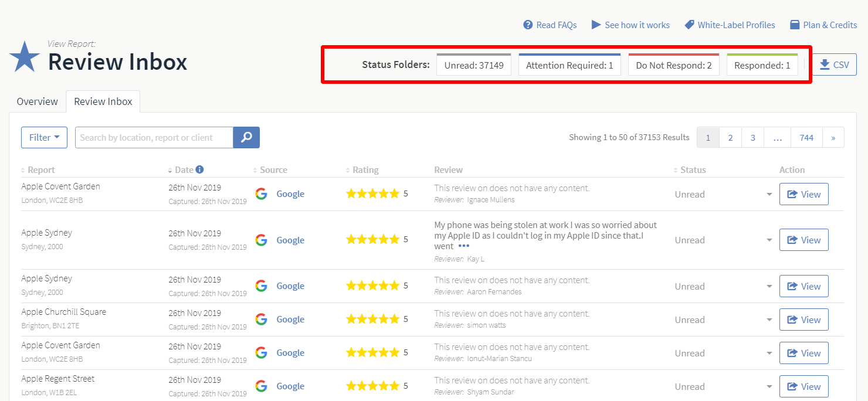View the Shyam Sundar review
Viewport: 868px width, 401px height.
[803, 386]
